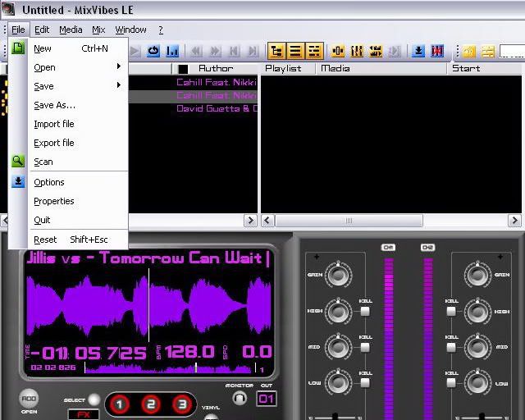Click the blue loop arrow toolbar icon
The image size is (525, 420).
pos(153,51)
